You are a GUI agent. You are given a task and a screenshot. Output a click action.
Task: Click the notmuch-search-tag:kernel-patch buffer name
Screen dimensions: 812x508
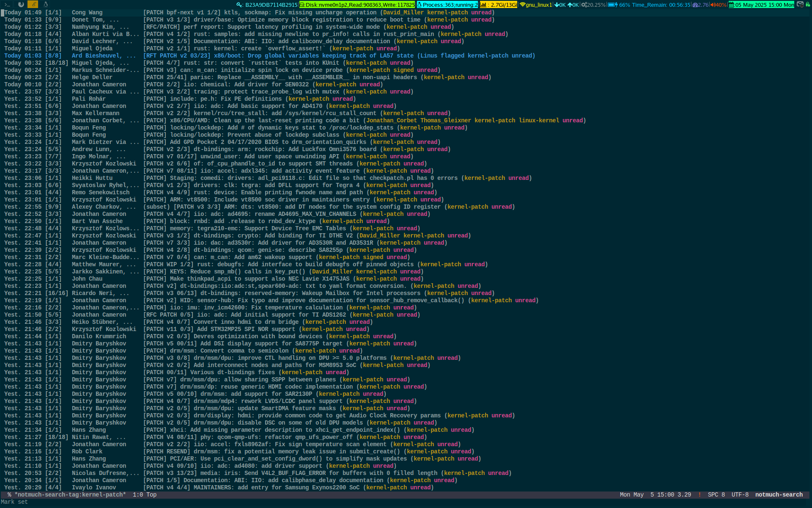pos(70,494)
